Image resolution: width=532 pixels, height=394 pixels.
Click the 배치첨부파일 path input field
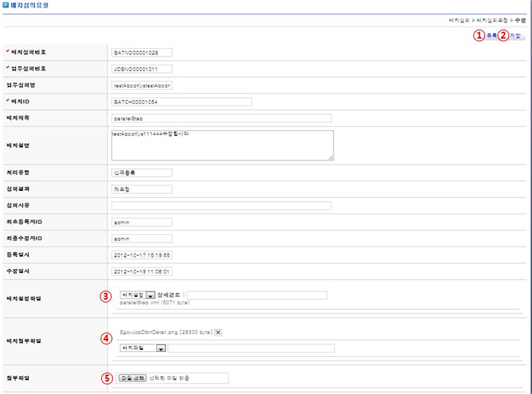(x=251, y=349)
